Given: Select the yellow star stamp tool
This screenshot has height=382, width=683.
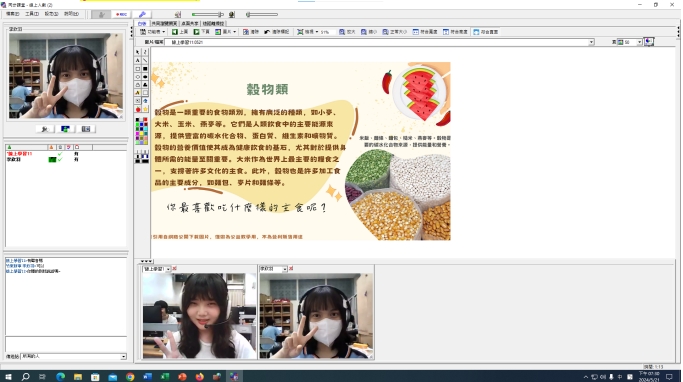Looking at the screenshot, I should pyautogui.click(x=145, y=109).
